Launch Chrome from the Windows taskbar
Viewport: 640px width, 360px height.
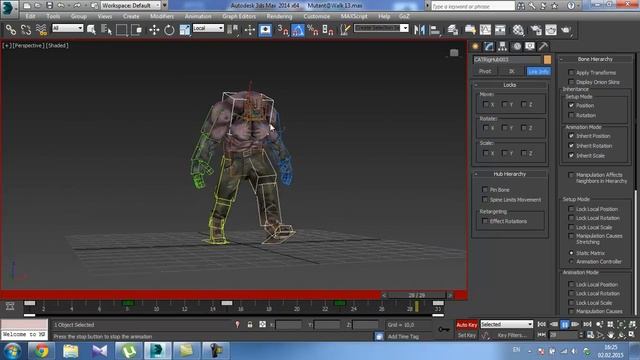tap(41, 351)
